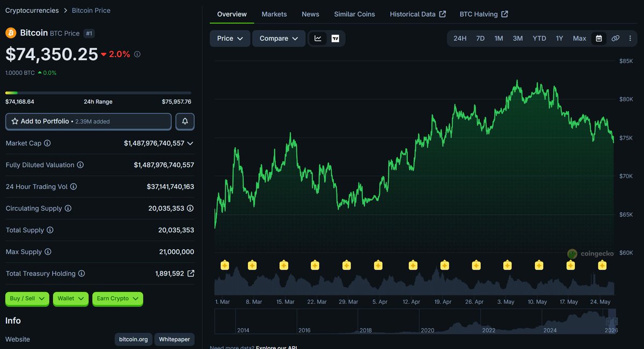
Task: Open the Earn Crypto dropdown
Action: click(118, 299)
